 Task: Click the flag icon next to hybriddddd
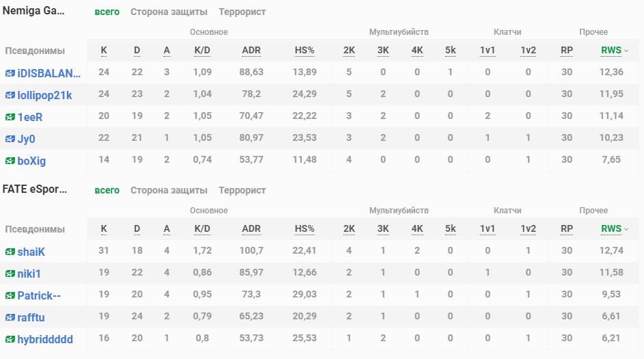pos(10,339)
